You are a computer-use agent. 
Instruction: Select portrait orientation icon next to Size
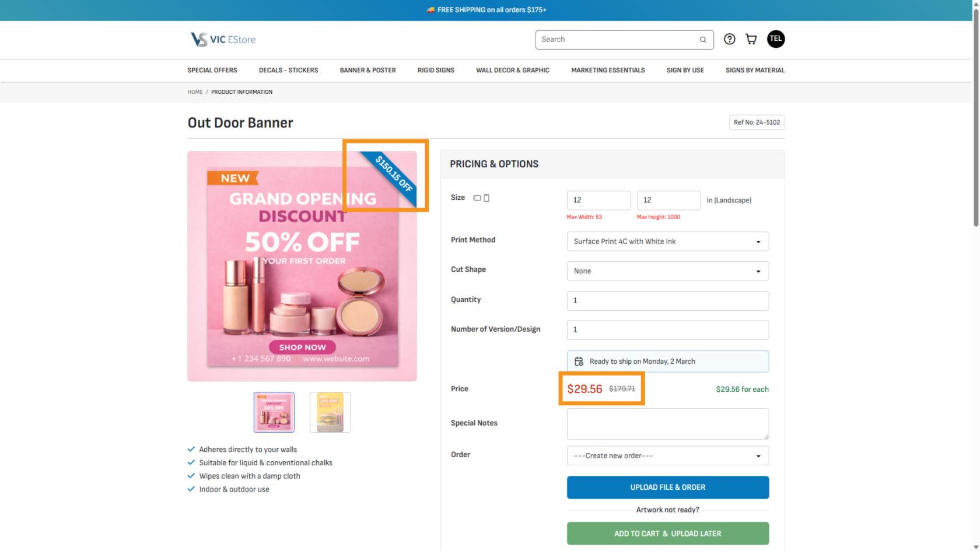coord(487,198)
